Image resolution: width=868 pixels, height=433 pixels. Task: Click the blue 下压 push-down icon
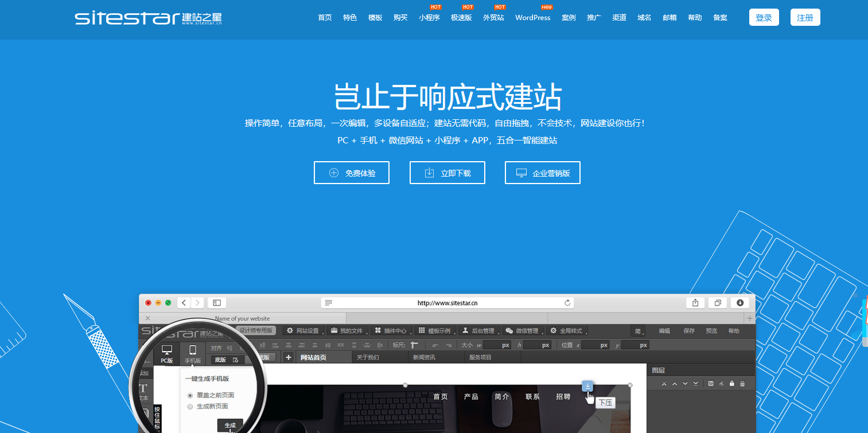click(x=587, y=386)
